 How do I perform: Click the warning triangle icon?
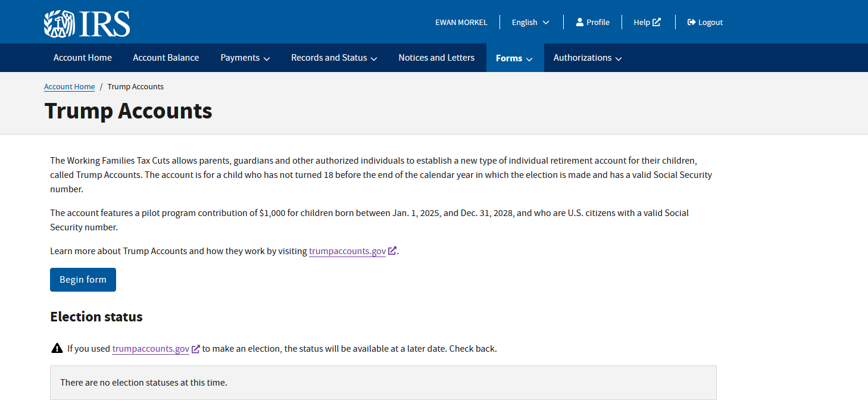click(57, 348)
